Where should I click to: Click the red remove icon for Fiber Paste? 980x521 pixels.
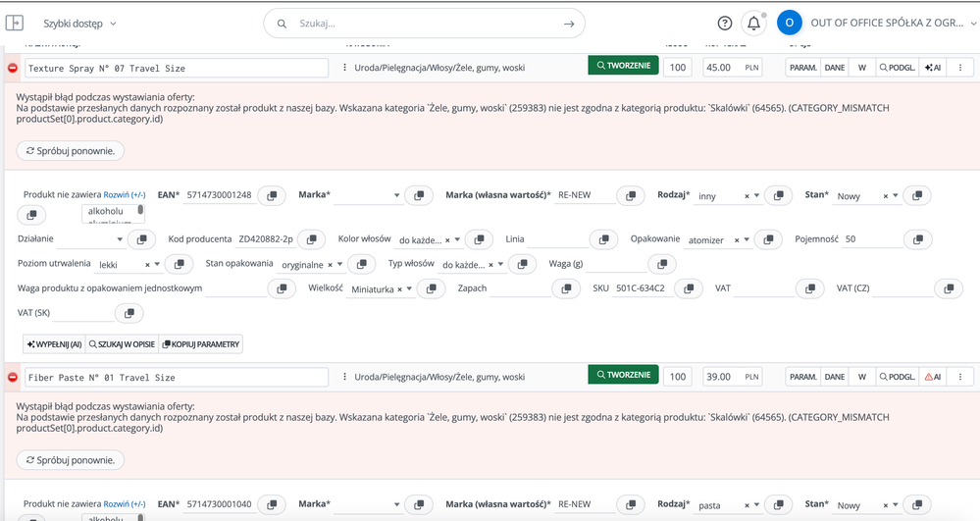click(13, 377)
